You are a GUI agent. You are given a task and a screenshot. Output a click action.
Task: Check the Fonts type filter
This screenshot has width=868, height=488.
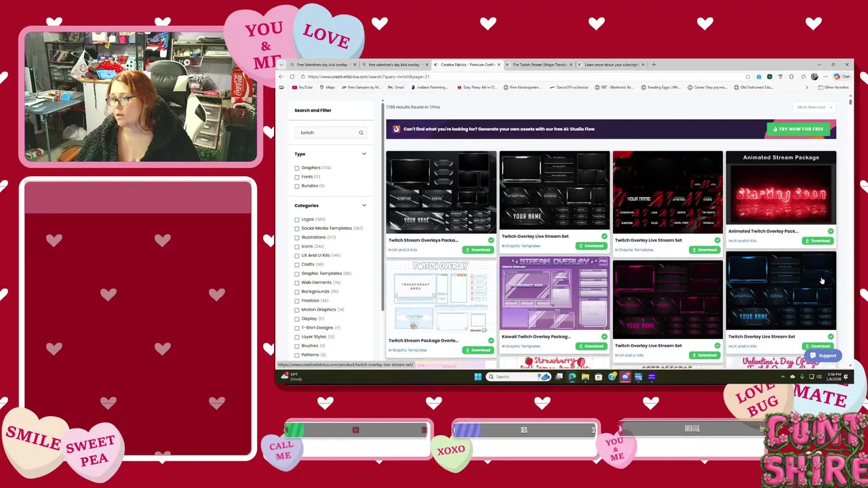[x=297, y=177]
